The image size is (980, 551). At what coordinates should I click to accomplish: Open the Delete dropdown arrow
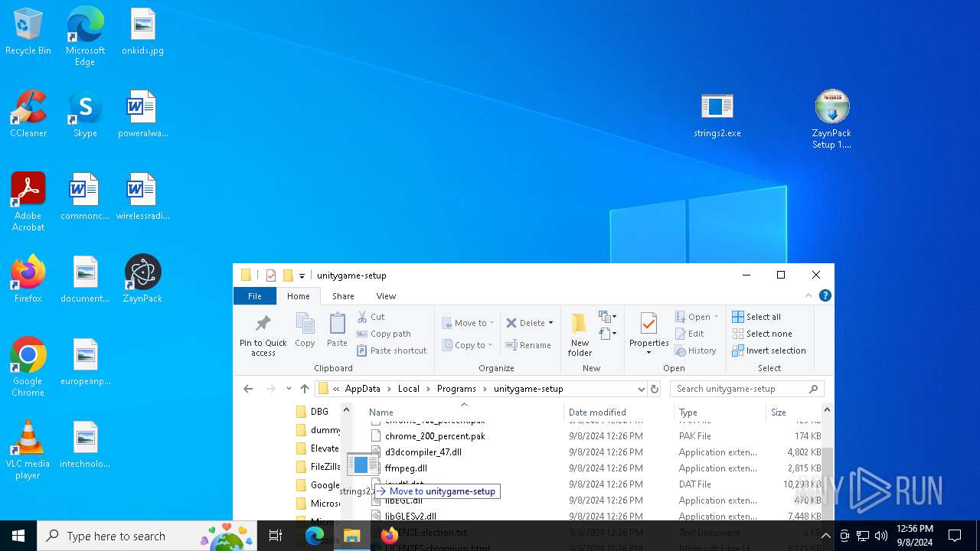coord(550,323)
